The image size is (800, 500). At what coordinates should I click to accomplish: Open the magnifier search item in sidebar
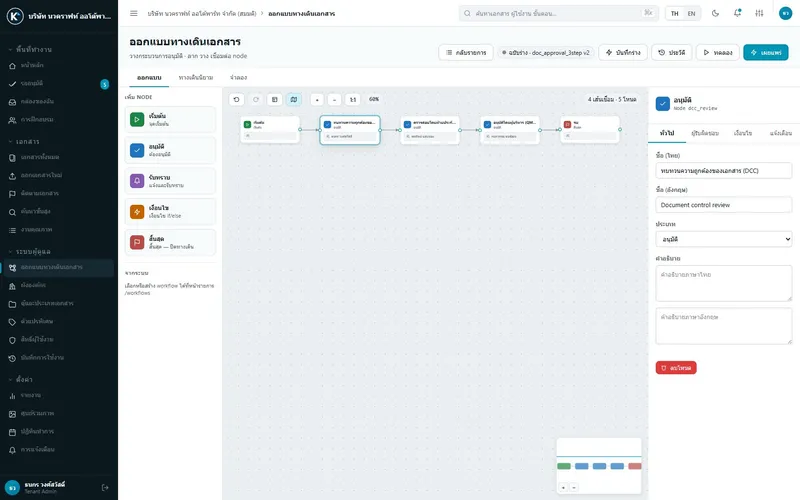[x=12, y=212]
